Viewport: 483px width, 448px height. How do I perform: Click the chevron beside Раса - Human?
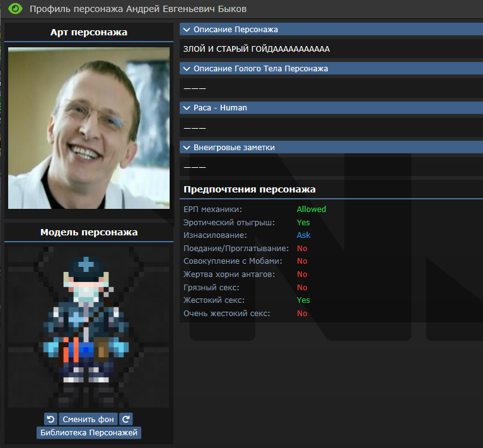point(186,108)
